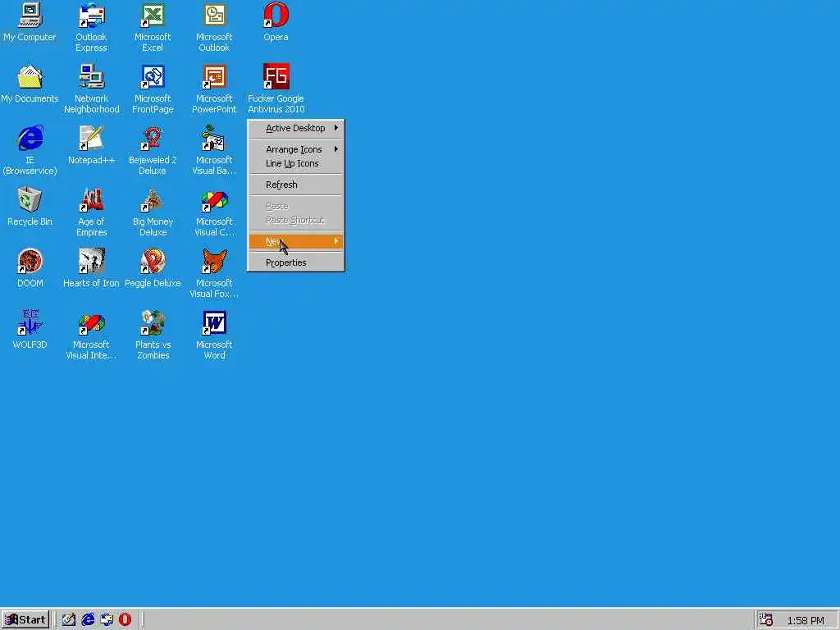Click the Microsoft Visual FoxPro icon
This screenshot has width=840, height=630.
point(214,273)
